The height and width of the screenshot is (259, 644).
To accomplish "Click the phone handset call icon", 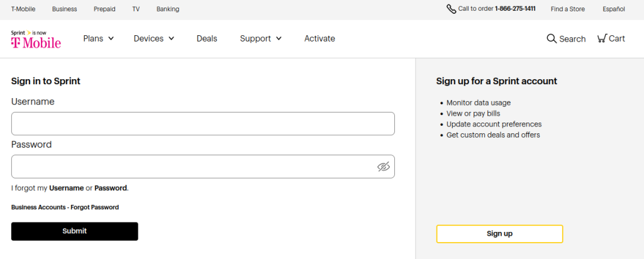I will coord(451,9).
